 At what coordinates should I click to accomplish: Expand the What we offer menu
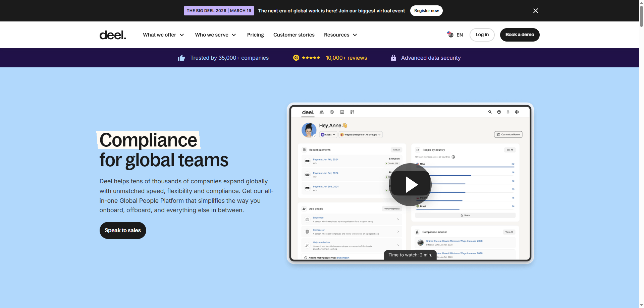pos(163,35)
